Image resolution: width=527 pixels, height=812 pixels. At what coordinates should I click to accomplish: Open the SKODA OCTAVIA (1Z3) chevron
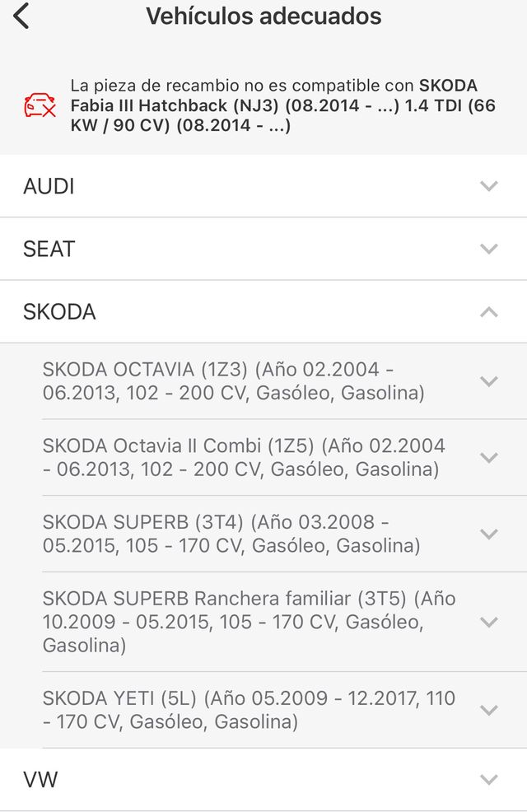489,381
